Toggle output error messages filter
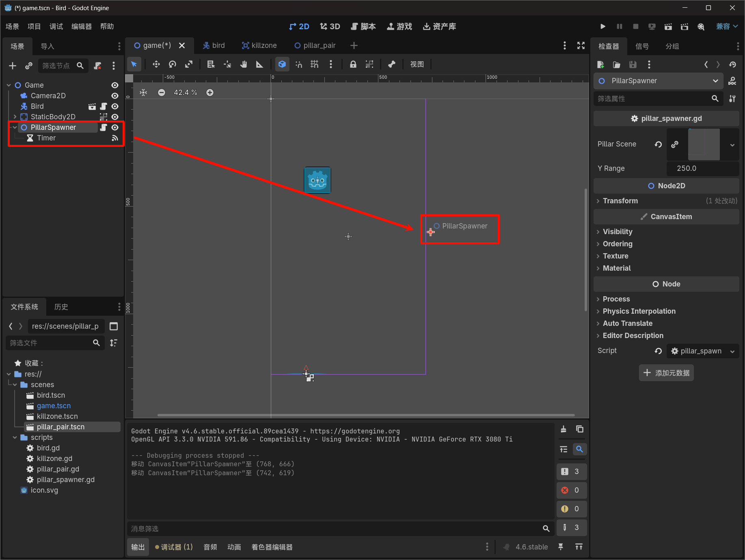745x560 pixels. 572,490
